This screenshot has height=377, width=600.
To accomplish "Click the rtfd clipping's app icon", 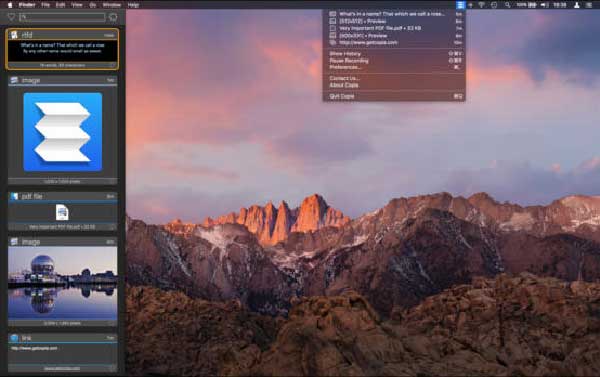I will point(14,35).
